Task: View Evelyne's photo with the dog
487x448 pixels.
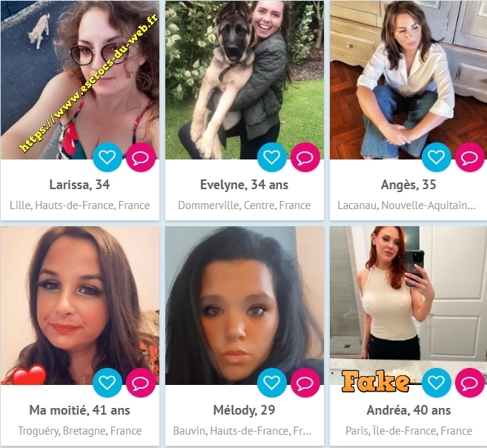Action: [245, 80]
